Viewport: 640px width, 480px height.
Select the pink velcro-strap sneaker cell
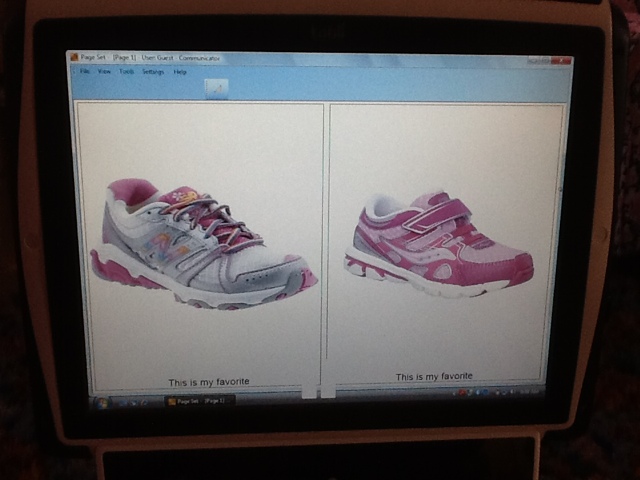[x=443, y=244]
